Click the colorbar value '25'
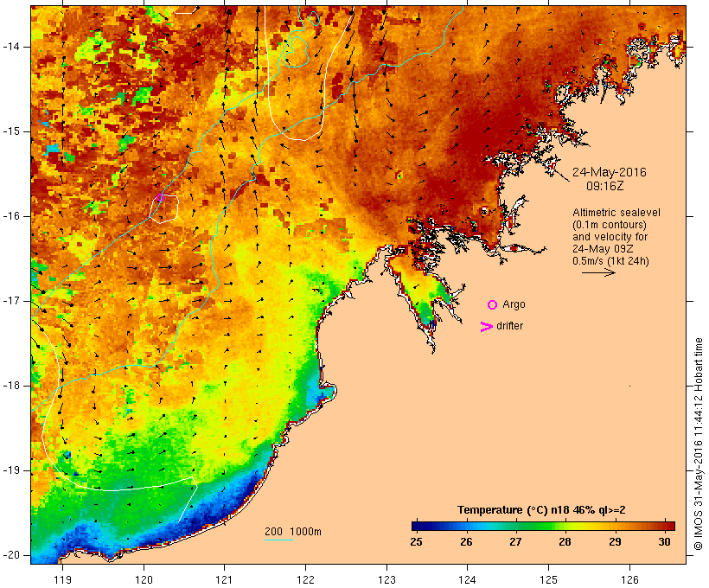 416,541
